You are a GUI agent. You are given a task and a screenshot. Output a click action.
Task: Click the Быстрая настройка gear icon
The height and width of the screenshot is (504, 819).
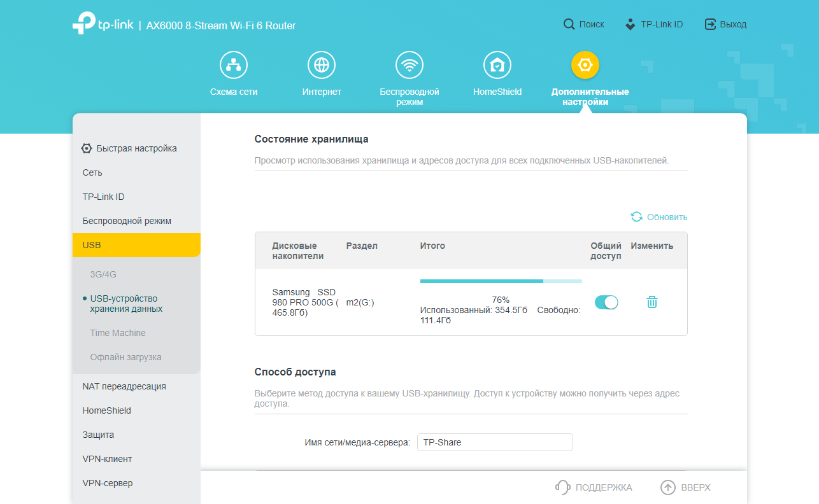click(x=87, y=148)
